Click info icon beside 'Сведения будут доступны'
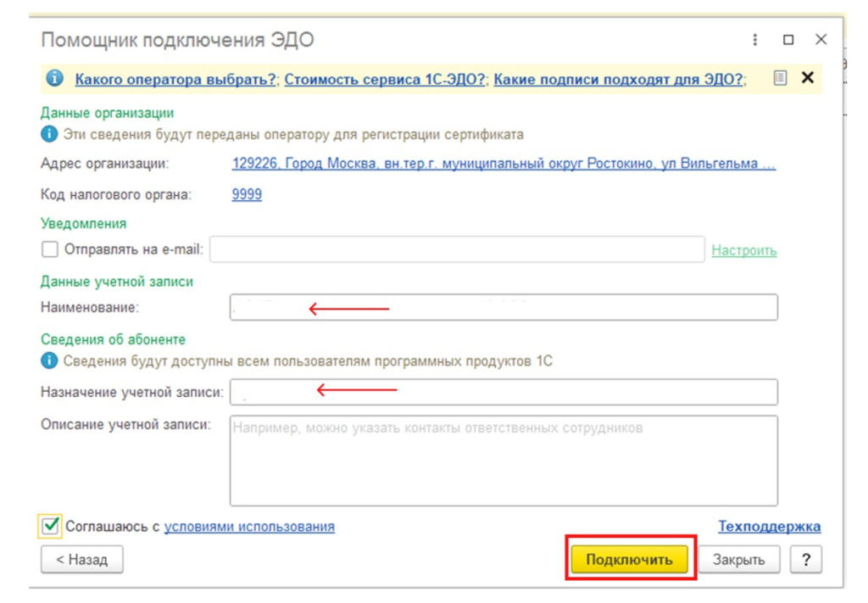868x603 pixels. [48, 361]
